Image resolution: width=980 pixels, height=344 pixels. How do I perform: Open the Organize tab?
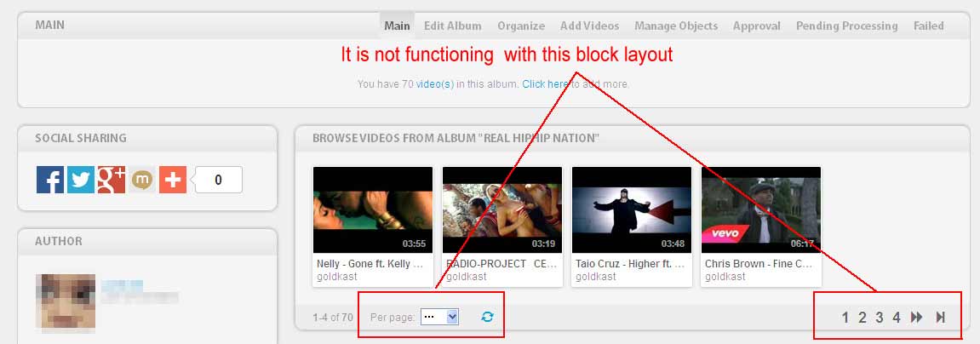pos(521,26)
